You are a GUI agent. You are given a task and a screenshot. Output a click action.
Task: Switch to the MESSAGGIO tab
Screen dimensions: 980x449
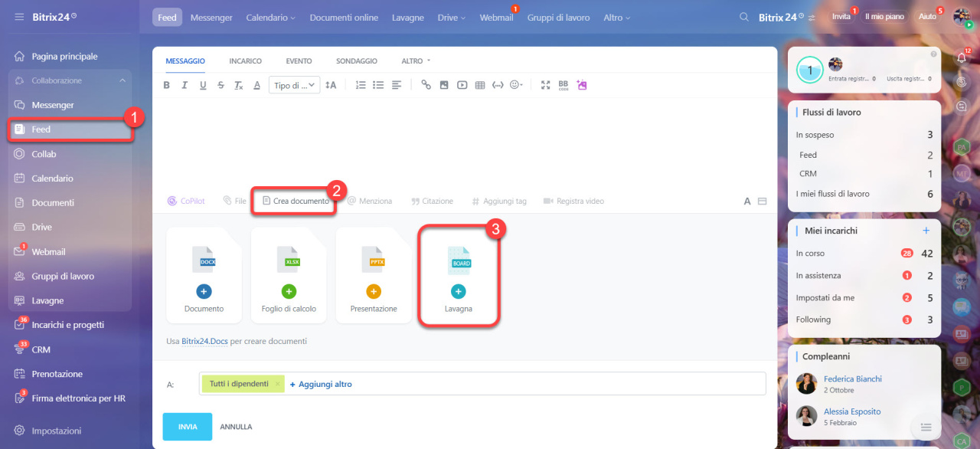(x=185, y=61)
